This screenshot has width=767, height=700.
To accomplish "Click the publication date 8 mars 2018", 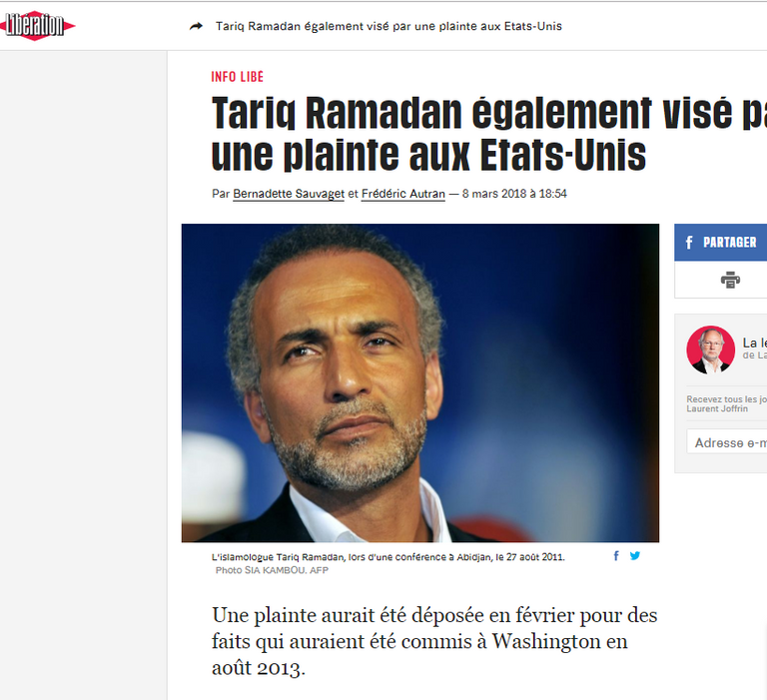I will [514, 194].
